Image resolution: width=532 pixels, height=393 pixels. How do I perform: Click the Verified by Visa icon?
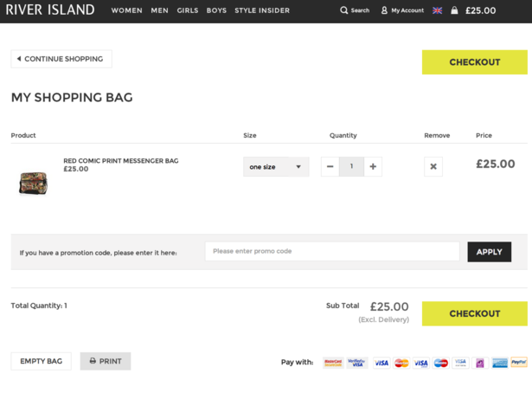click(x=357, y=363)
